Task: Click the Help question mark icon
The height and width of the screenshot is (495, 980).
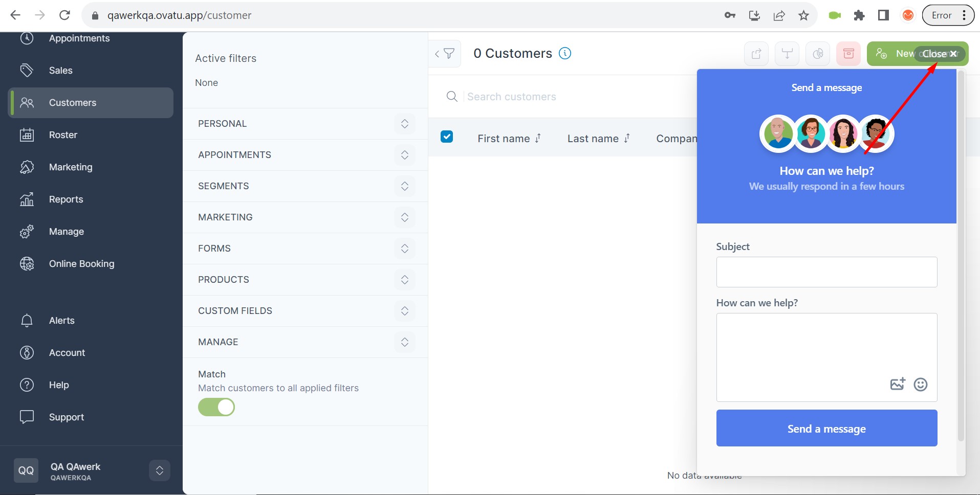Action: click(27, 385)
